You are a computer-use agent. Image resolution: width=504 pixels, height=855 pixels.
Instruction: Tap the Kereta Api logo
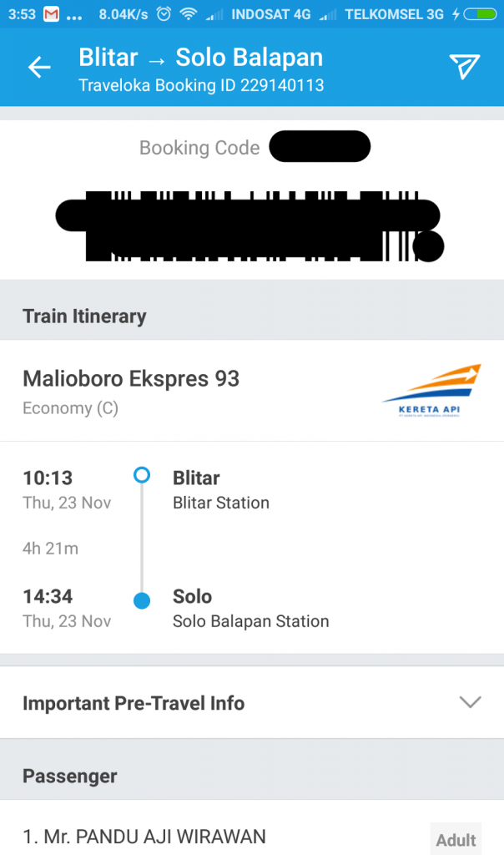coord(431,391)
